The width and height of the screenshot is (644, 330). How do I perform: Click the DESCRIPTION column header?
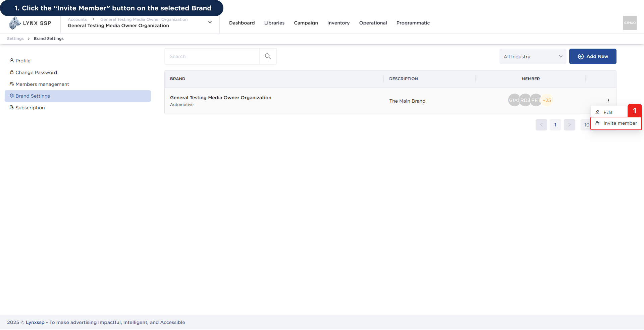point(404,79)
